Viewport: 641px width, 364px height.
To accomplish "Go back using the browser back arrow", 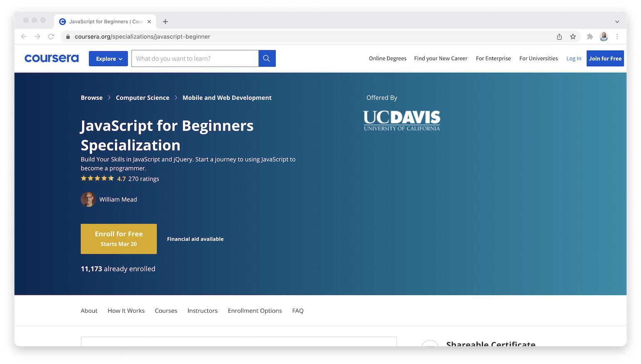I will (x=24, y=37).
